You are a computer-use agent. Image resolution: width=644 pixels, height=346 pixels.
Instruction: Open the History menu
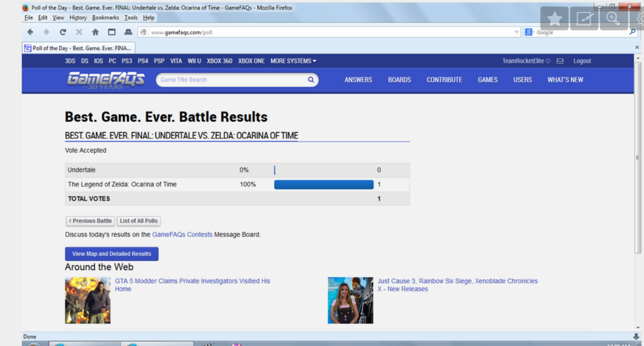pyautogui.click(x=78, y=17)
